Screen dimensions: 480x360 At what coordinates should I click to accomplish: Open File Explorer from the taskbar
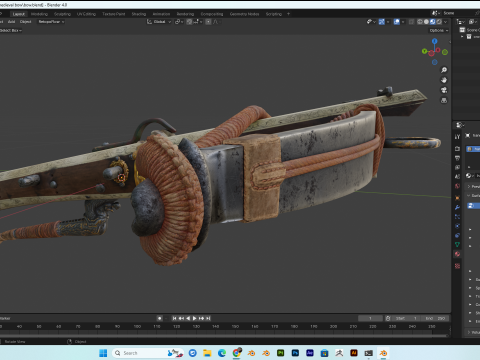click(207, 353)
